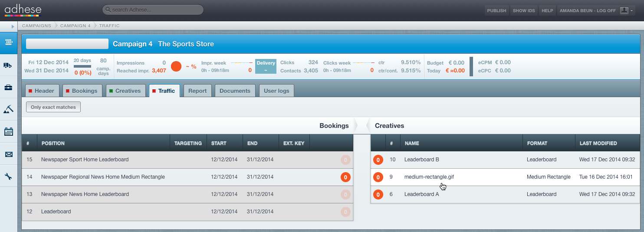644x232 pixels.
Task: Click the Campaign 4 title
Action: 133,44
